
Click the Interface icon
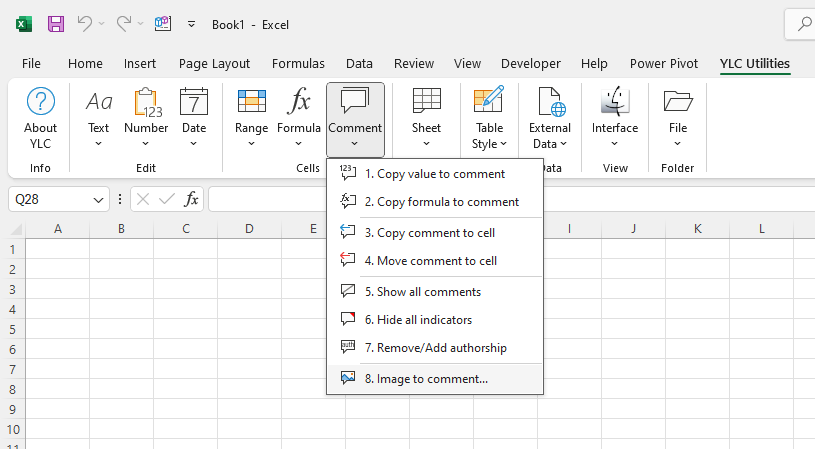pos(614,102)
